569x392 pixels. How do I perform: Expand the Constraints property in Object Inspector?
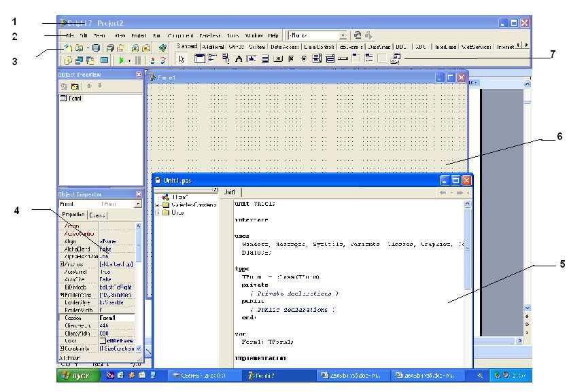(x=62, y=348)
